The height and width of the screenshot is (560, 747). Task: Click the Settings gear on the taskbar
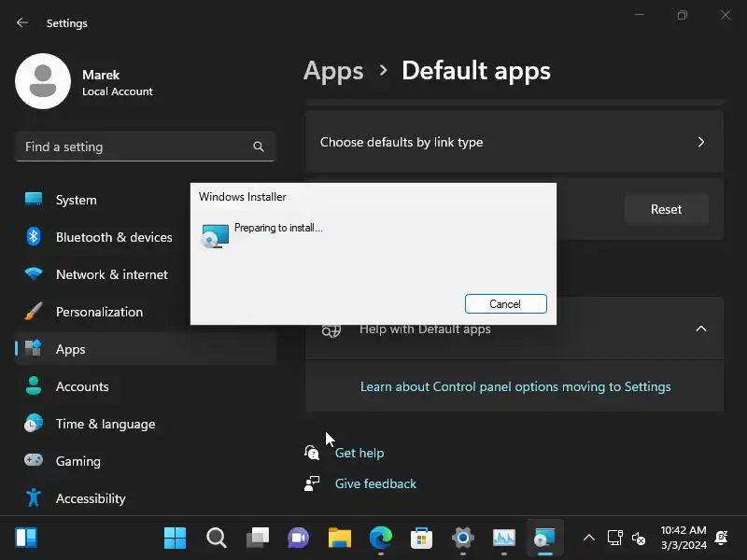click(462, 539)
